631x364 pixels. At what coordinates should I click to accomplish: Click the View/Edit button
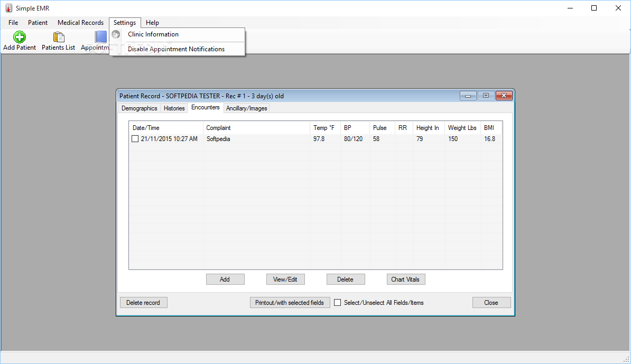(x=285, y=279)
